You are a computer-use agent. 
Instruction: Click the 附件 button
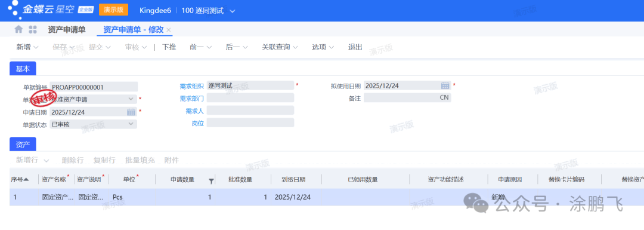pos(172,160)
